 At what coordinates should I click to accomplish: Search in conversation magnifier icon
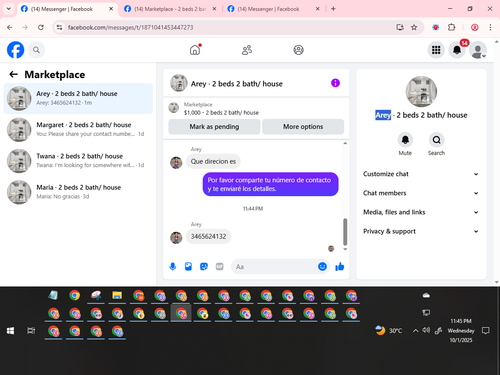pyautogui.click(x=436, y=140)
